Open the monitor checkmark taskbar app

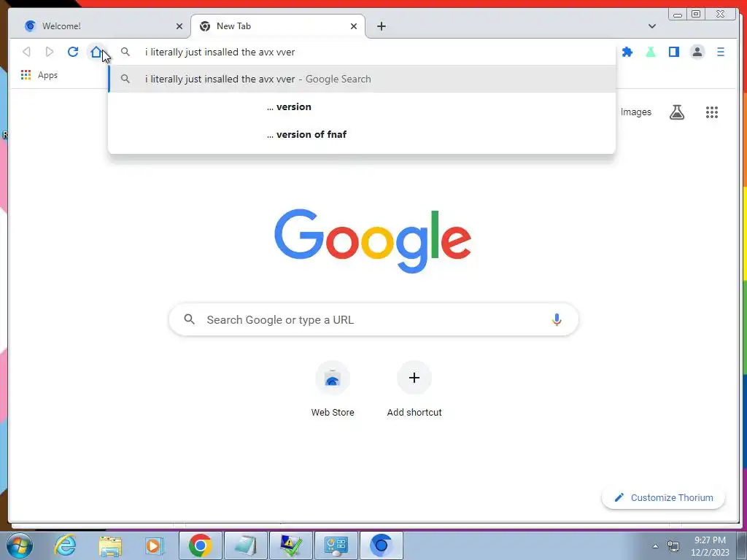290,545
